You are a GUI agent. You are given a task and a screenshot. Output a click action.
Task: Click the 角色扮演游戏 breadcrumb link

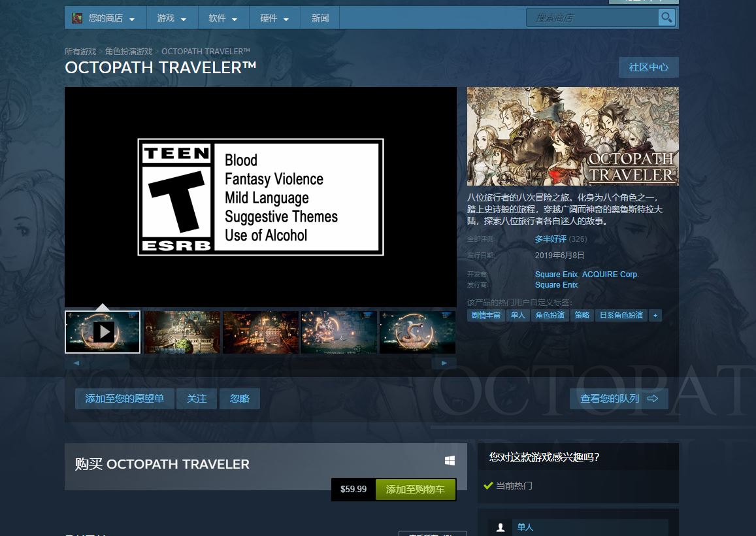(x=129, y=51)
